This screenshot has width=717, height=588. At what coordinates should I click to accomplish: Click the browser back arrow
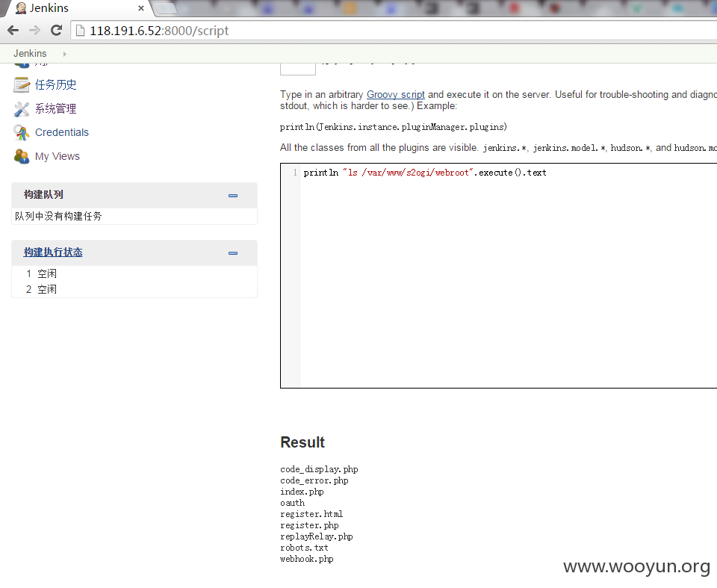13,31
